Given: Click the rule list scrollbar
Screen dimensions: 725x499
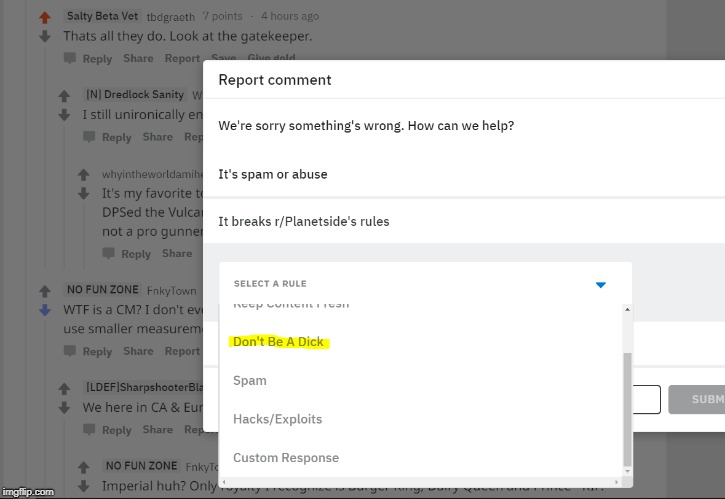Looking at the screenshot, I should (x=627, y=410).
